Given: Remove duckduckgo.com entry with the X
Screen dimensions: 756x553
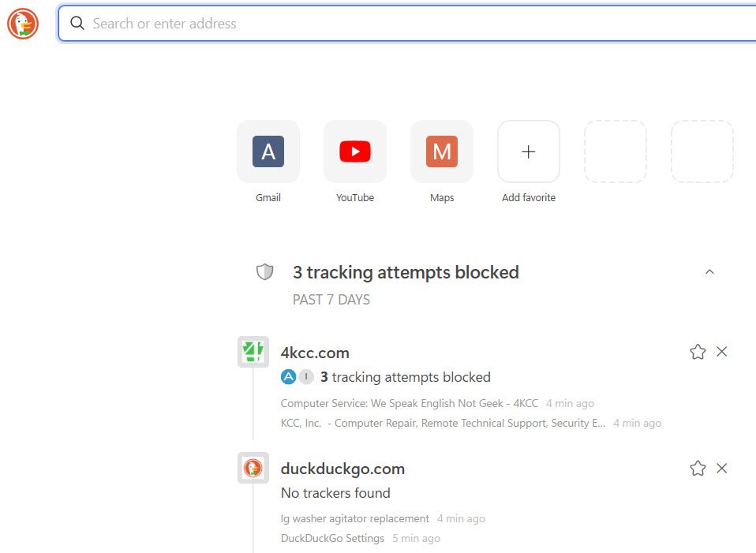Looking at the screenshot, I should pos(722,468).
